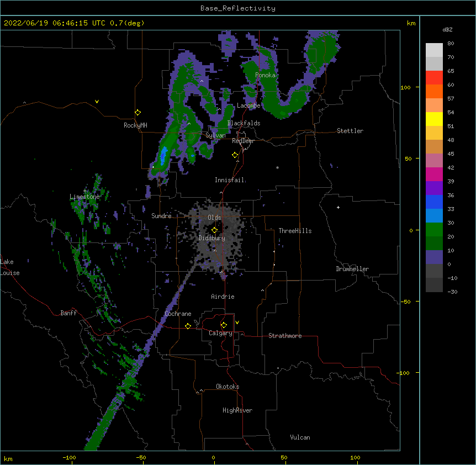The width and height of the screenshot is (476, 465).
Task: Select the yellow diamond marker below Cochrane
Action: tap(188, 326)
